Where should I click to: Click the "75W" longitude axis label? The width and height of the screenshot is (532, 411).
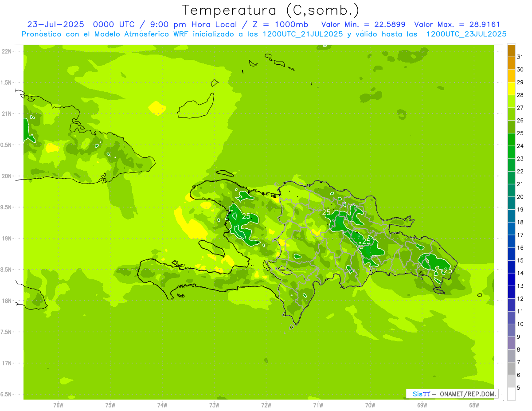click(110, 405)
